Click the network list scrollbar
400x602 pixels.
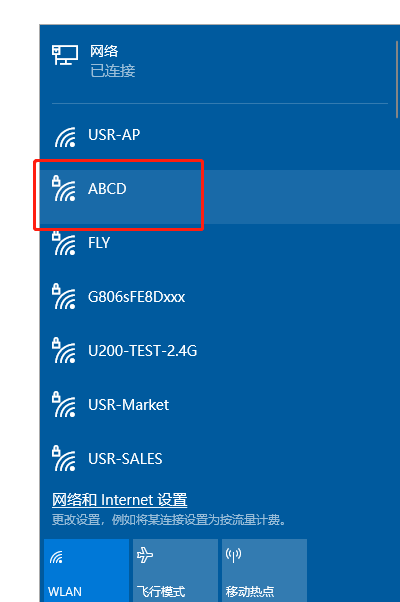coord(397,79)
